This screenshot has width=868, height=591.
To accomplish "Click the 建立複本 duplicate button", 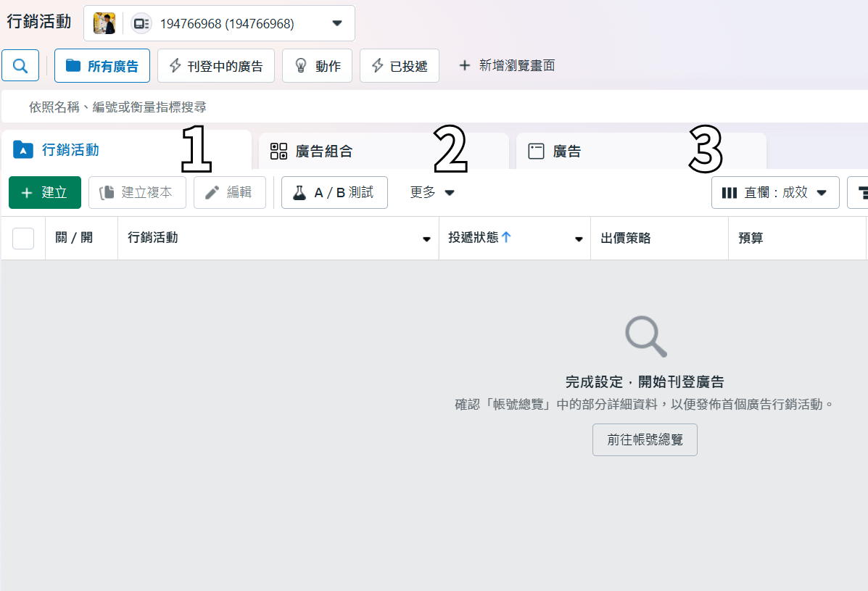I will [137, 193].
